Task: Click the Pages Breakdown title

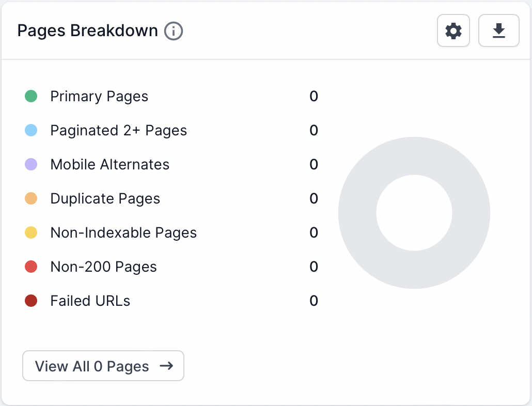Action: [x=87, y=30]
